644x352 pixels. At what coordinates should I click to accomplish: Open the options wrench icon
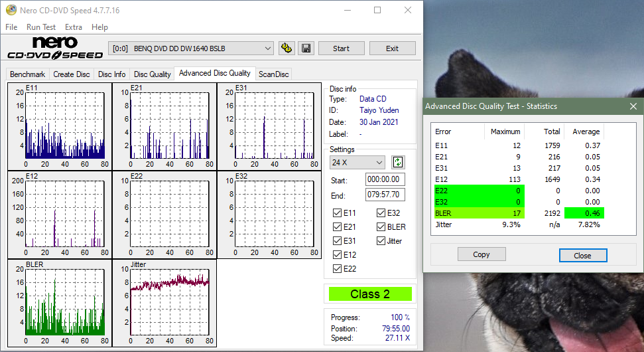(x=287, y=48)
